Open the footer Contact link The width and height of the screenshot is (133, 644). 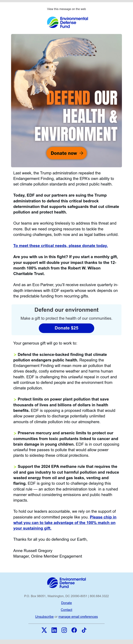click(x=66, y=610)
